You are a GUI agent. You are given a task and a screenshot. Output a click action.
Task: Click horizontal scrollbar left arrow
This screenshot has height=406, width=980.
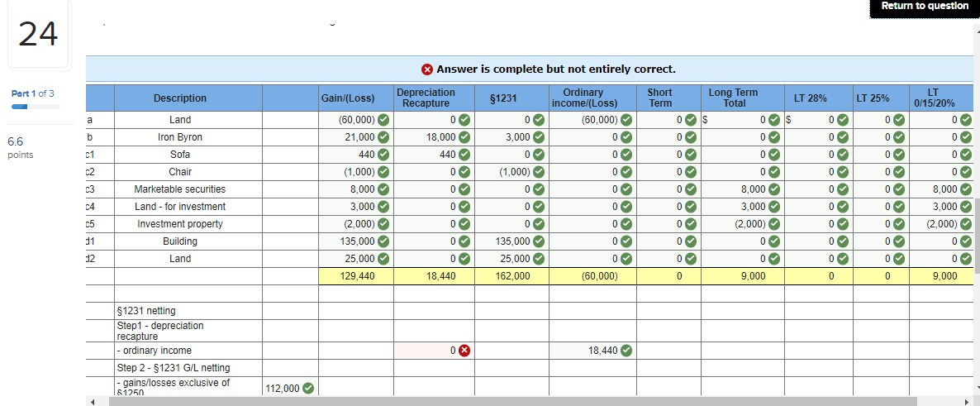click(92, 401)
